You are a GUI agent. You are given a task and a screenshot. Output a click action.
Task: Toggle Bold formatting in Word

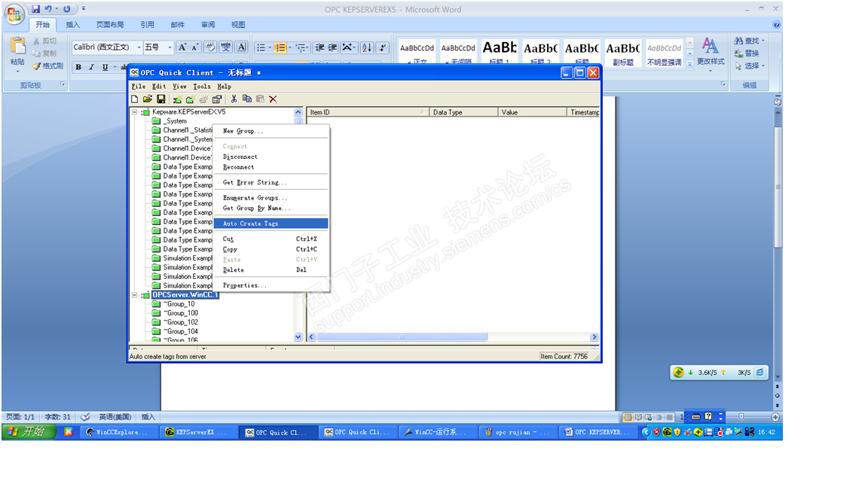[x=78, y=67]
